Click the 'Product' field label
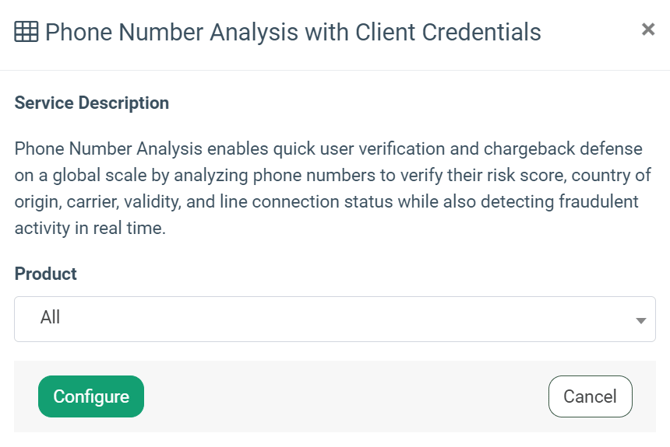This screenshot has width=670, height=447. (x=46, y=273)
